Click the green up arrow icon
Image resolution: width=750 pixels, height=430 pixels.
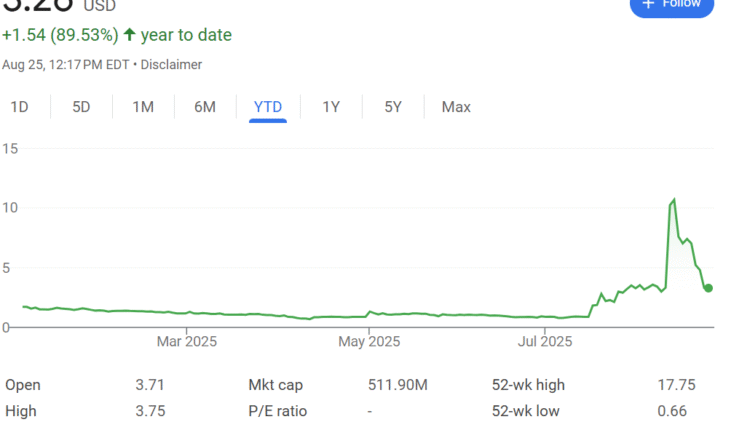coord(129,35)
